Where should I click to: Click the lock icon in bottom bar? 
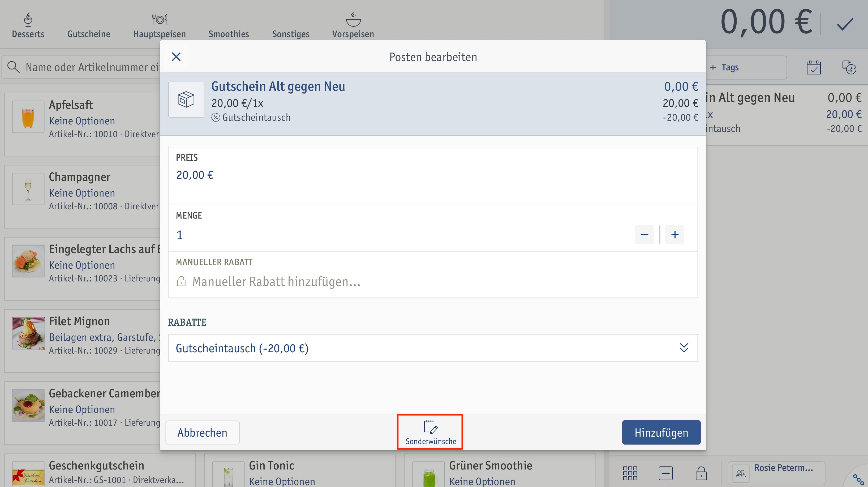[x=701, y=473]
